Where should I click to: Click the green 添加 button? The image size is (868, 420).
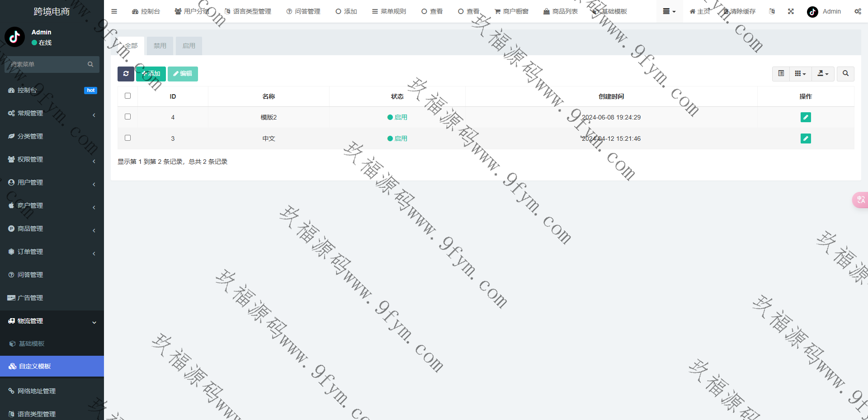coord(151,74)
